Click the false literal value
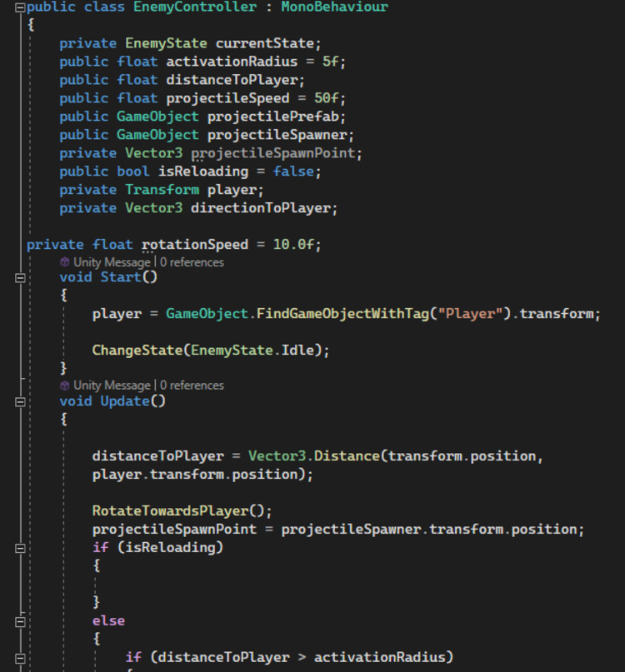 tap(294, 172)
